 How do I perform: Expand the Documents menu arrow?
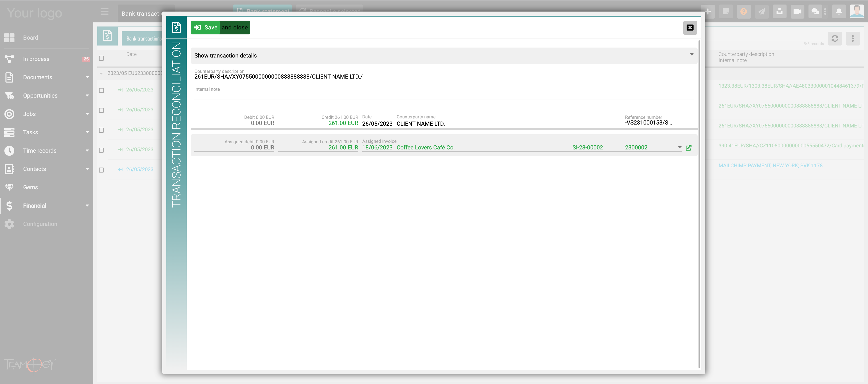click(87, 77)
